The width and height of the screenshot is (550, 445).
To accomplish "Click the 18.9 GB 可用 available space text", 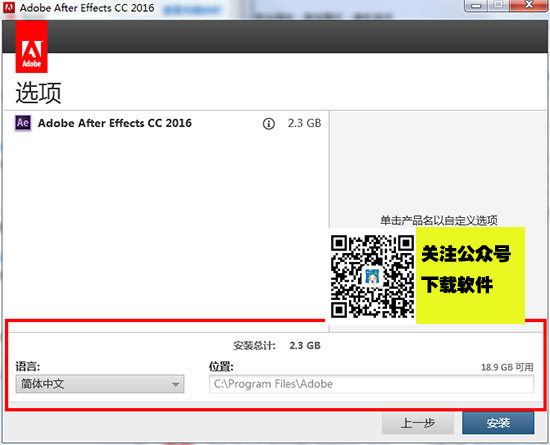I will (x=507, y=367).
